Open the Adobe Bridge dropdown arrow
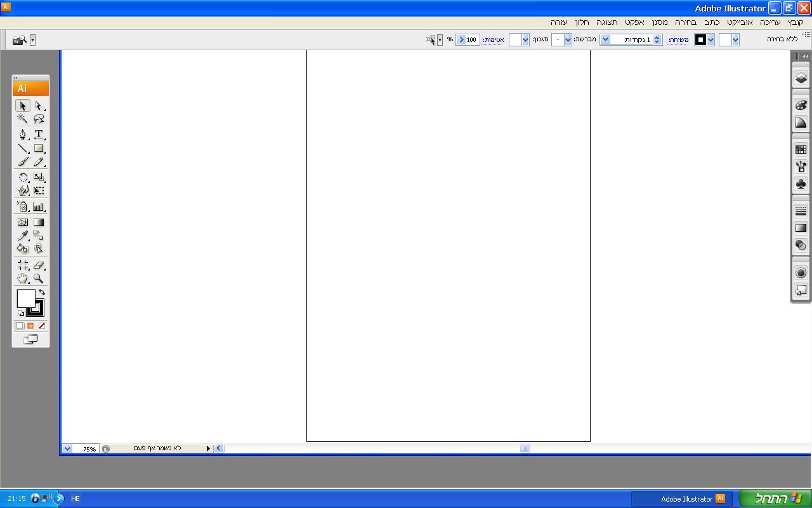This screenshot has height=508, width=812. (x=33, y=39)
